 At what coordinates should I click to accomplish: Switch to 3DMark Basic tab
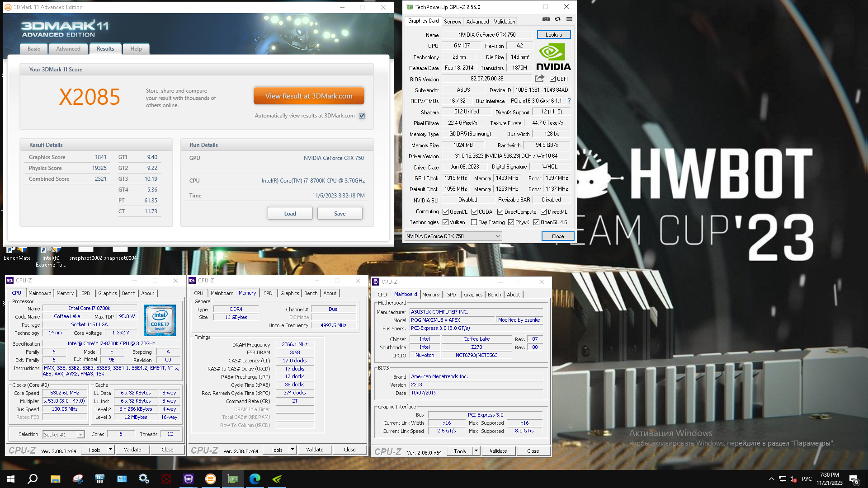tap(34, 49)
